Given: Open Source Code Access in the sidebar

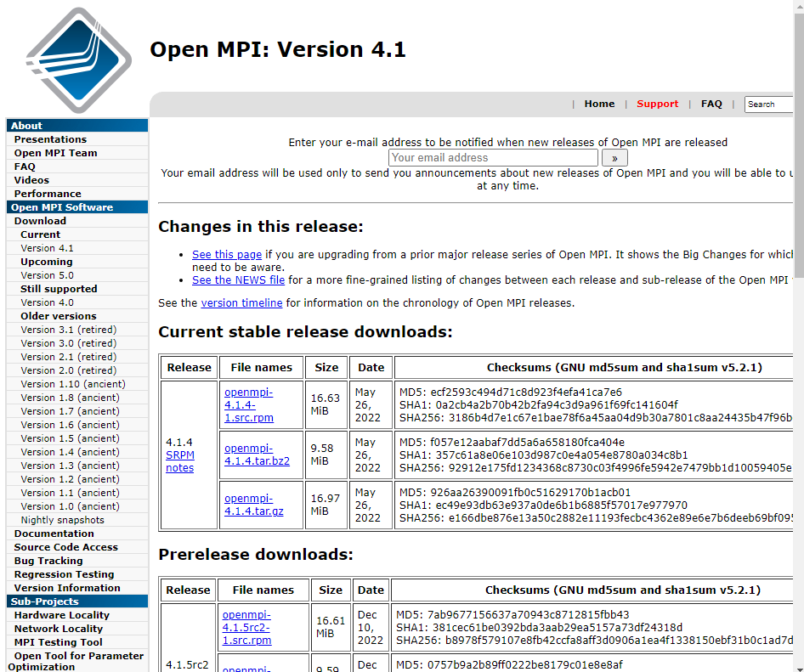Looking at the screenshot, I should point(65,547).
